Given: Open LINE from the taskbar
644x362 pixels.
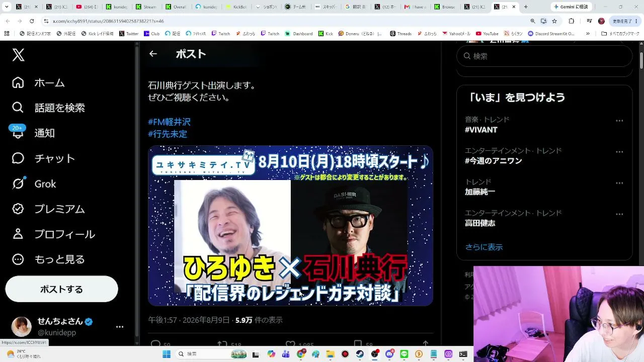Looking at the screenshot, I should [404, 354].
